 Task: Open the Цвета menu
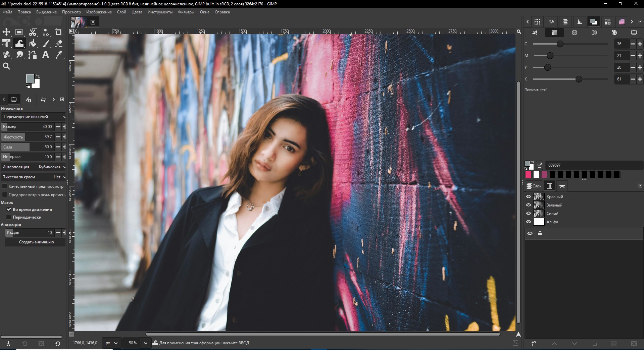click(x=137, y=12)
